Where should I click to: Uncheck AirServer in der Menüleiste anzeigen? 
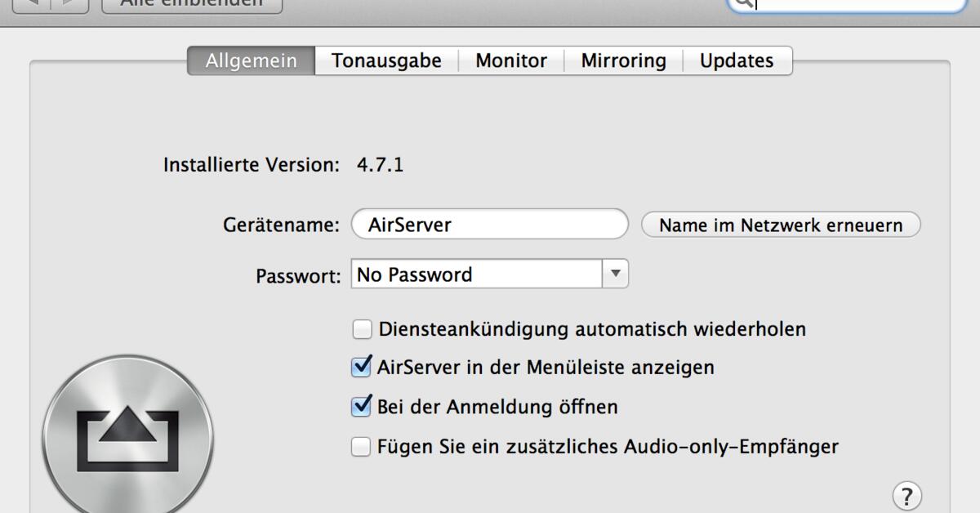coord(361,368)
